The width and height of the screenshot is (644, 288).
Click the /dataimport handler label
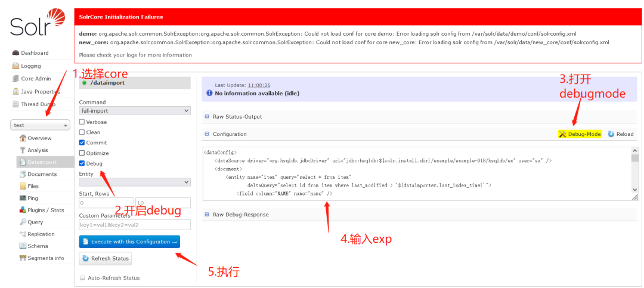pyautogui.click(x=107, y=82)
